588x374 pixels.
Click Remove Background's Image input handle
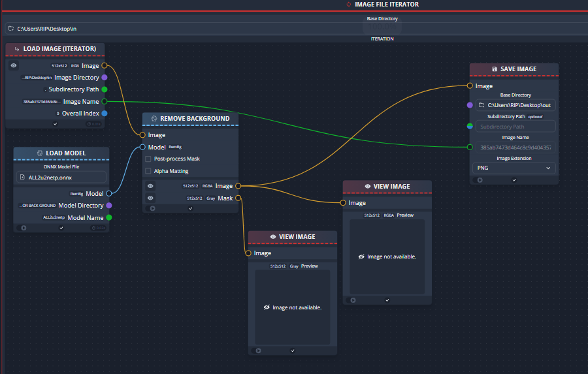pos(142,135)
